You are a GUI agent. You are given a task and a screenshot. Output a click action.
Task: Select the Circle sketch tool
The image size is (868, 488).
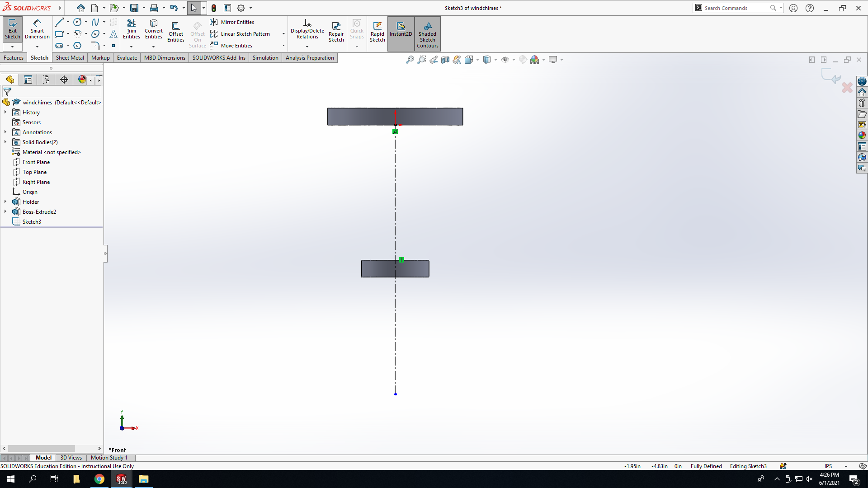77,22
